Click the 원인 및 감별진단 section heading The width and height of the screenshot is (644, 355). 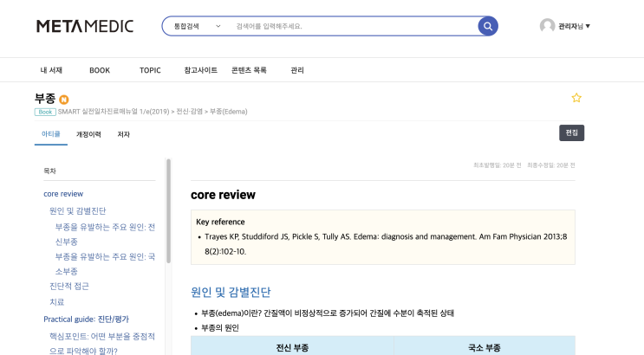(231, 292)
